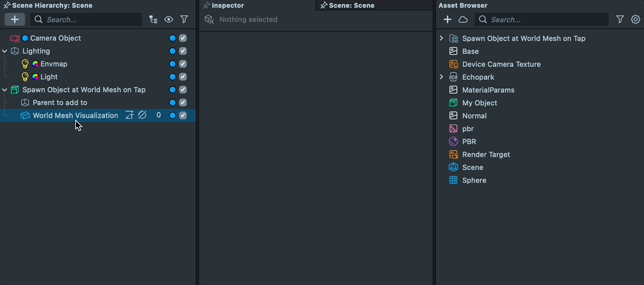
Task: Click the cloud icon in Asset Browser
Action: [463, 20]
